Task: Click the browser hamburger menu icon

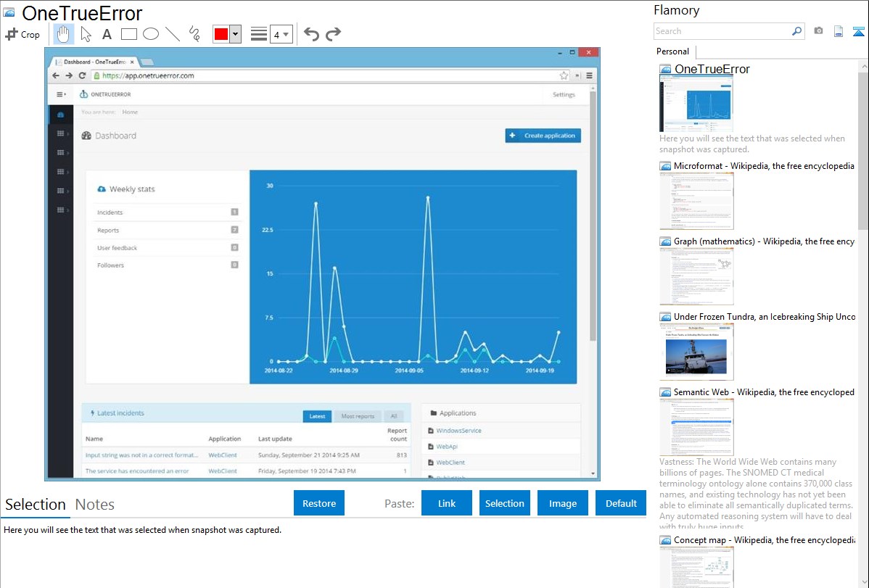Action: coord(589,75)
